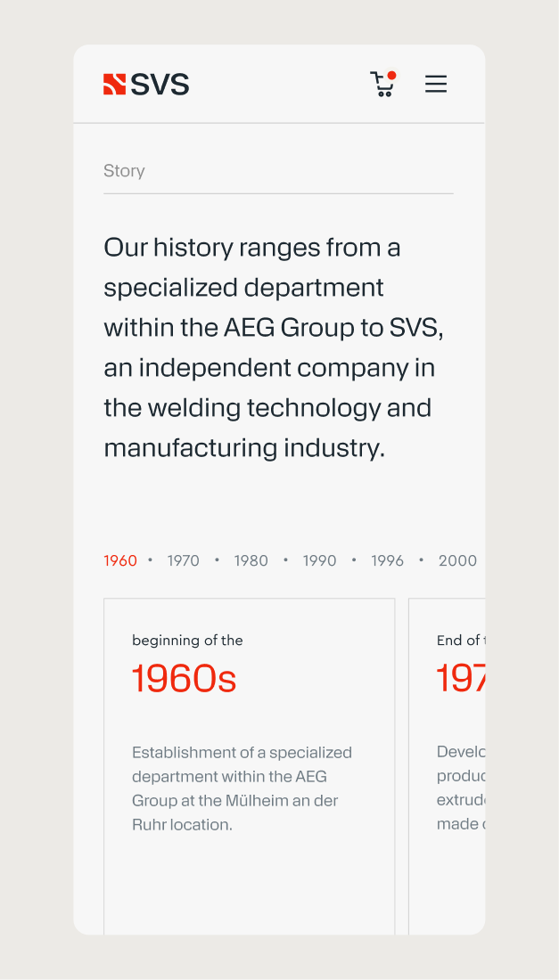This screenshot has width=559, height=980.
Task: Click the "Our history ranges" headline paragraph
Action: click(274, 347)
